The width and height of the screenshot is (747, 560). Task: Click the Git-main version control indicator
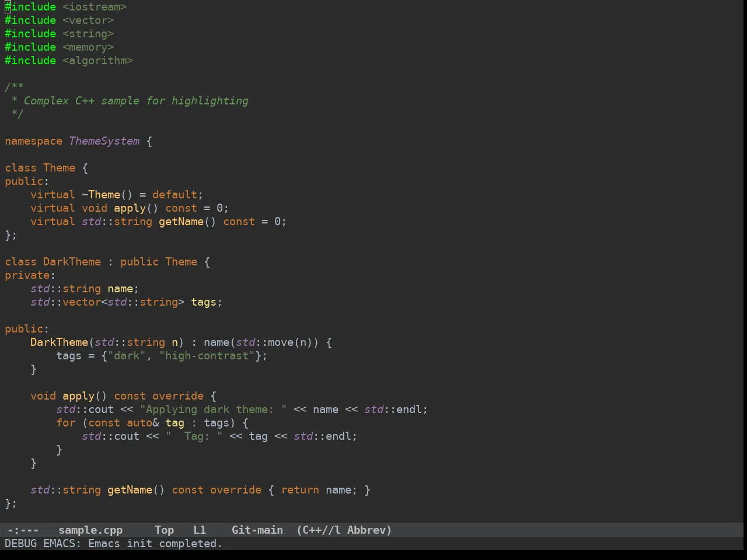point(257,530)
